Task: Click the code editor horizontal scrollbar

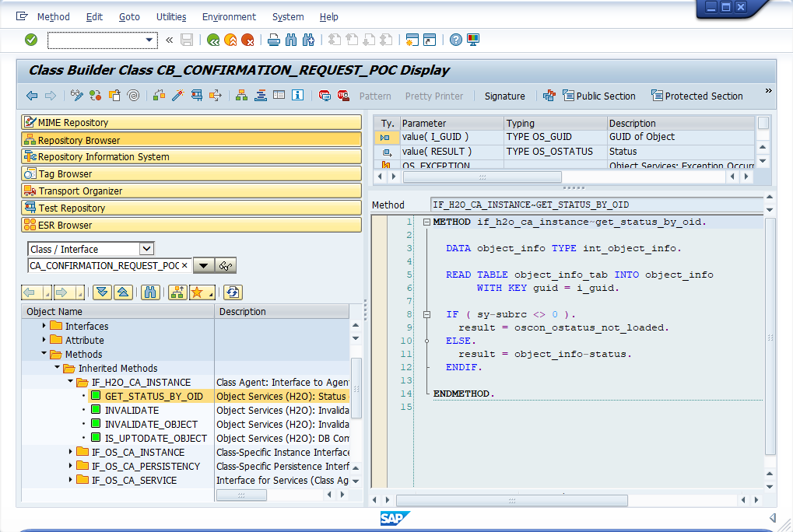Action: pyautogui.click(x=512, y=500)
